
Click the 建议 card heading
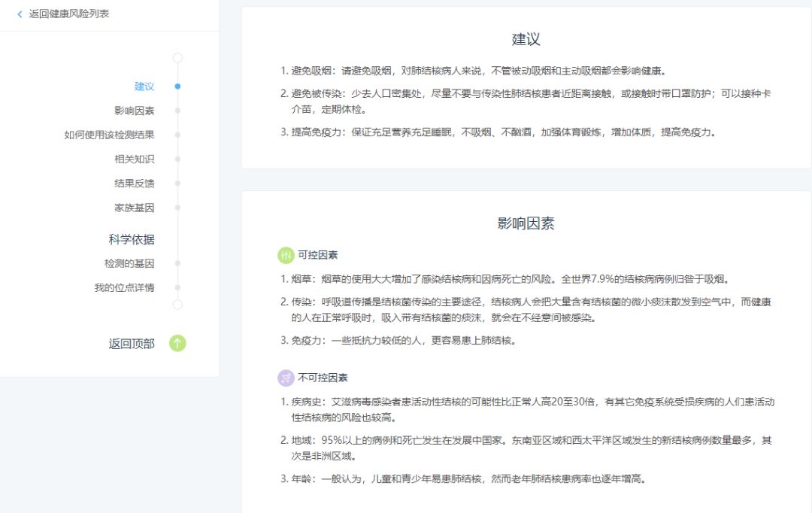(x=526, y=39)
